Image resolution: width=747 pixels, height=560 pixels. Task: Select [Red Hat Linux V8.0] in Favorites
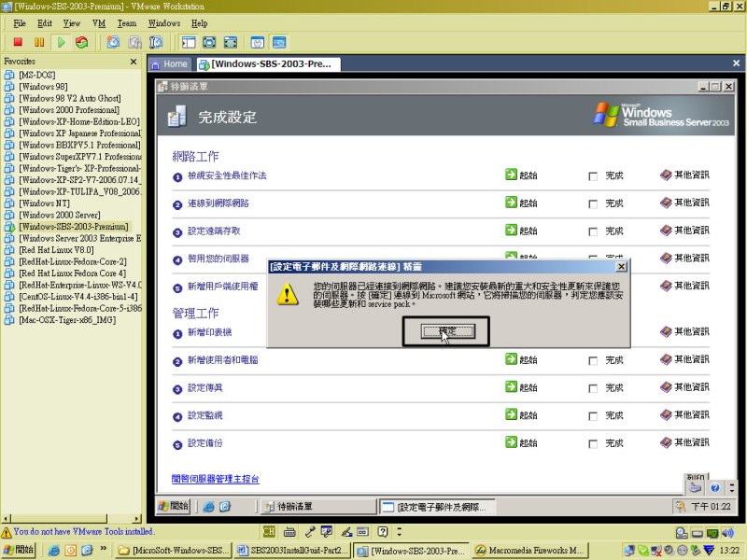pyautogui.click(x=56, y=250)
